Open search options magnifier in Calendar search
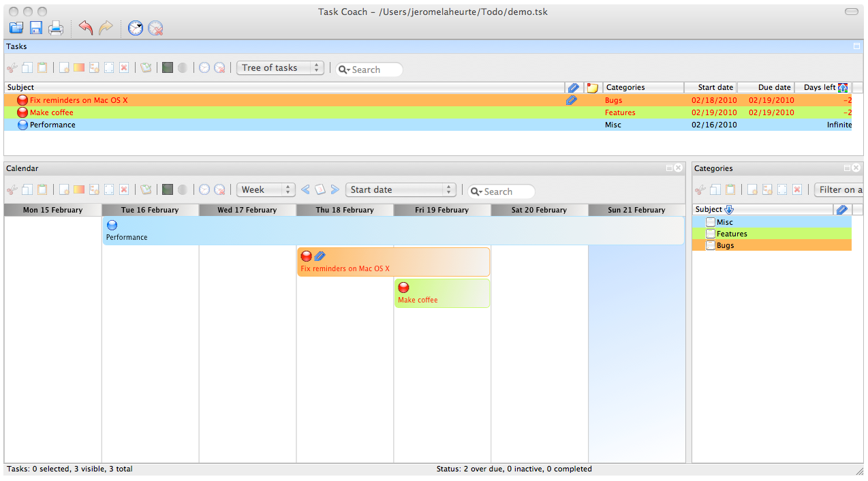 click(476, 192)
